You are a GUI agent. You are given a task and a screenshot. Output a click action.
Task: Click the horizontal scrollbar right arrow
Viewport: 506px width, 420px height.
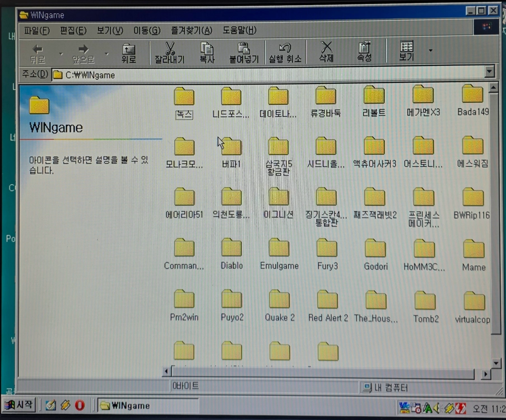[x=485, y=374]
